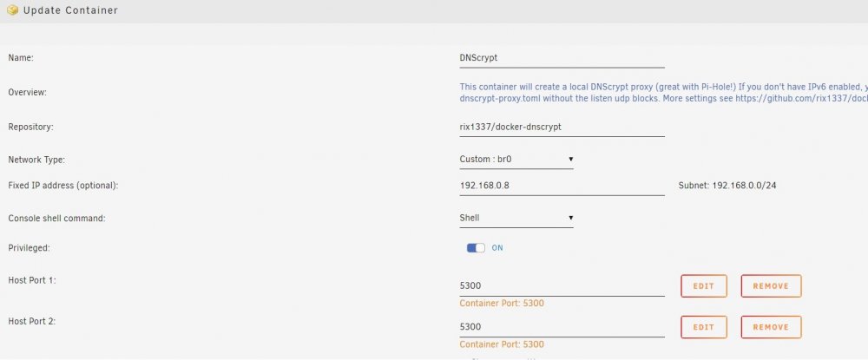Click the Fixed IP address field

pyautogui.click(x=562, y=186)
